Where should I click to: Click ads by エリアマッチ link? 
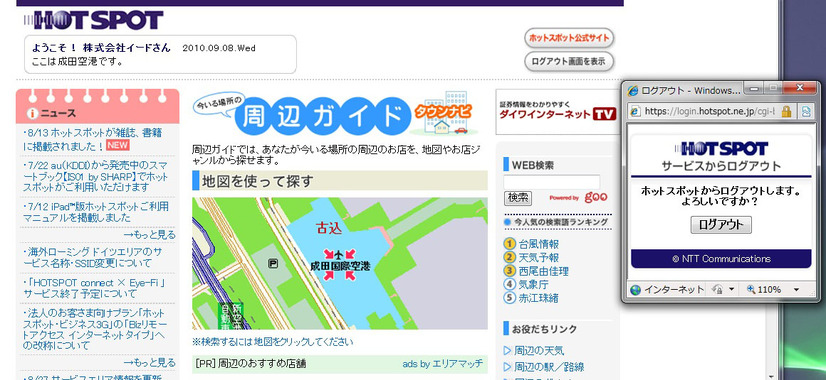click(x=442, y=364)
